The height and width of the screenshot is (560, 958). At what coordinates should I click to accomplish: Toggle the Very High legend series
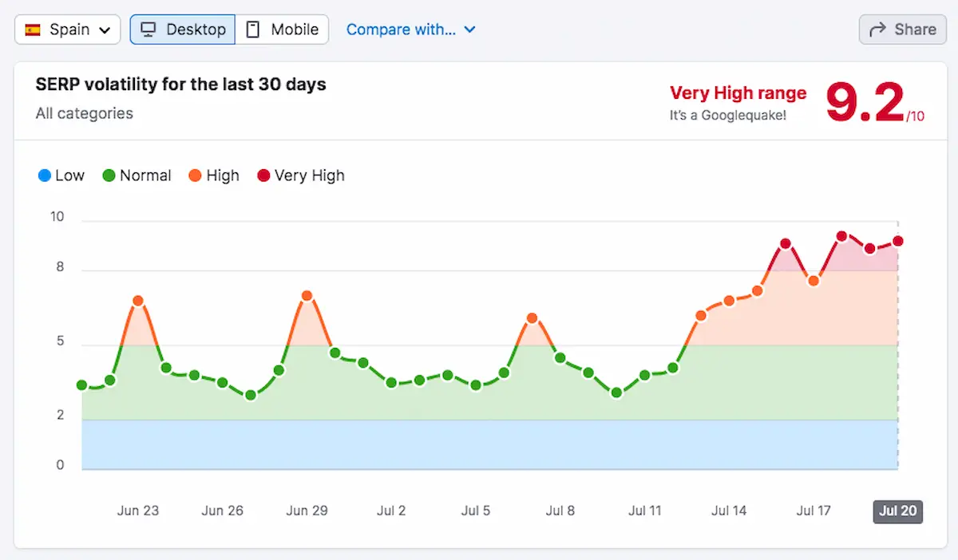(300, 175)
